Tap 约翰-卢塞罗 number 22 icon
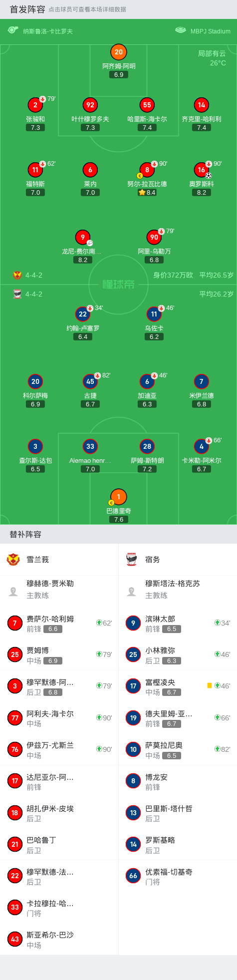The width and height of the screenshot is (237, 980). (x=83, y=314)
